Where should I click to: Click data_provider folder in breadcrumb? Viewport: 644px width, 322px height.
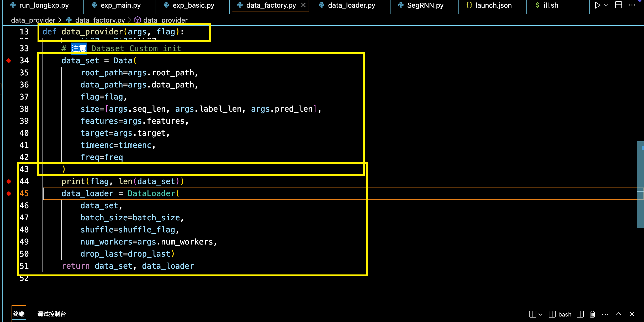coord(33,20)
